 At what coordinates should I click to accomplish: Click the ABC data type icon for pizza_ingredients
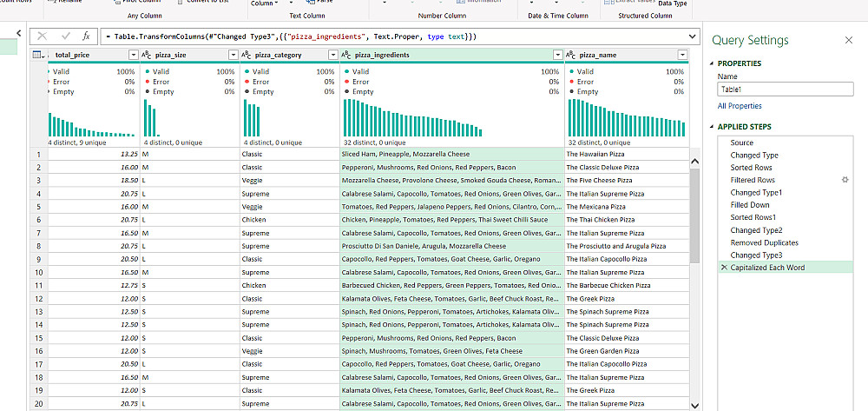tap(346, 56)
